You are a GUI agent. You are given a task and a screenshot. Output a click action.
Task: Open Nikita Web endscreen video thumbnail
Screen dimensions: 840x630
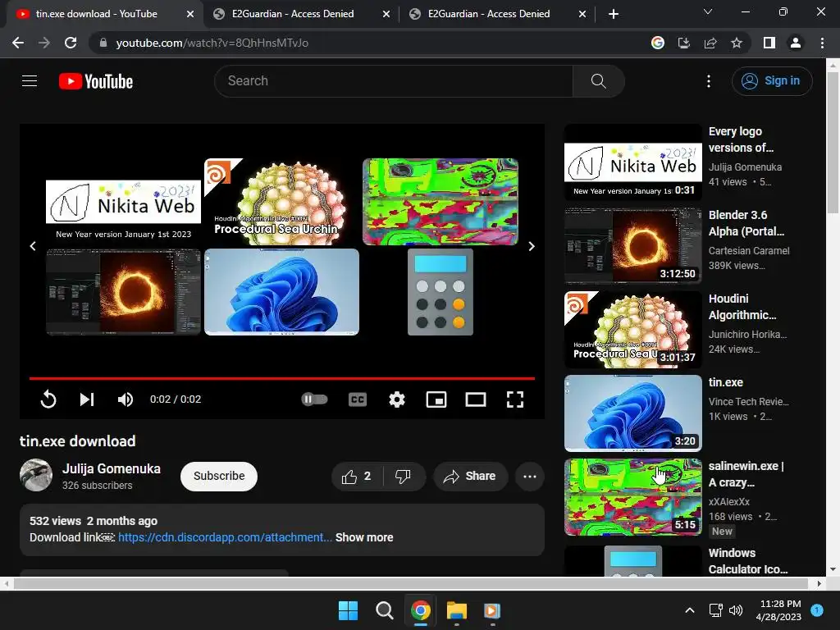pos(123,202)
